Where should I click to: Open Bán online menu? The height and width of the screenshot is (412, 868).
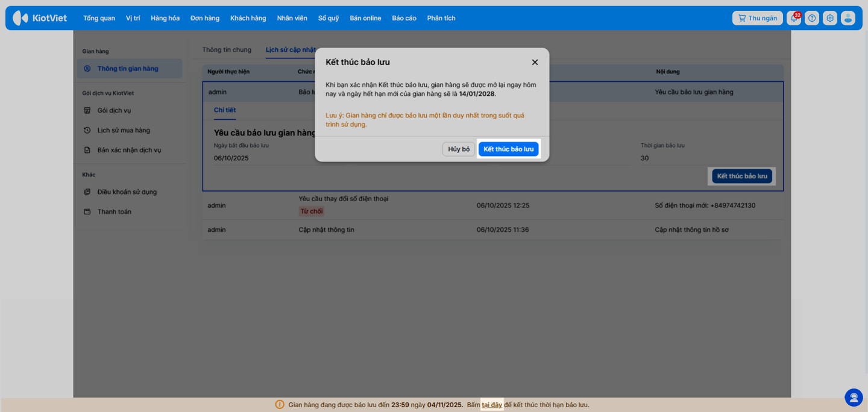(x=365, y=18)
